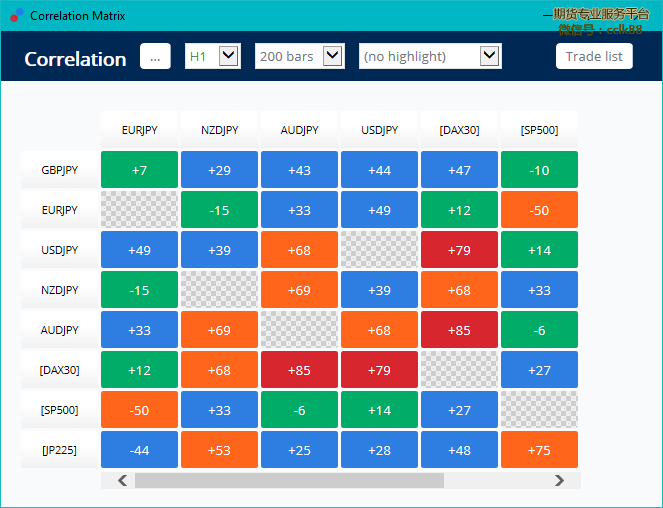Expand the H1 timeframe dropdown
Screen dimensions: 663x508
[213, 56]
